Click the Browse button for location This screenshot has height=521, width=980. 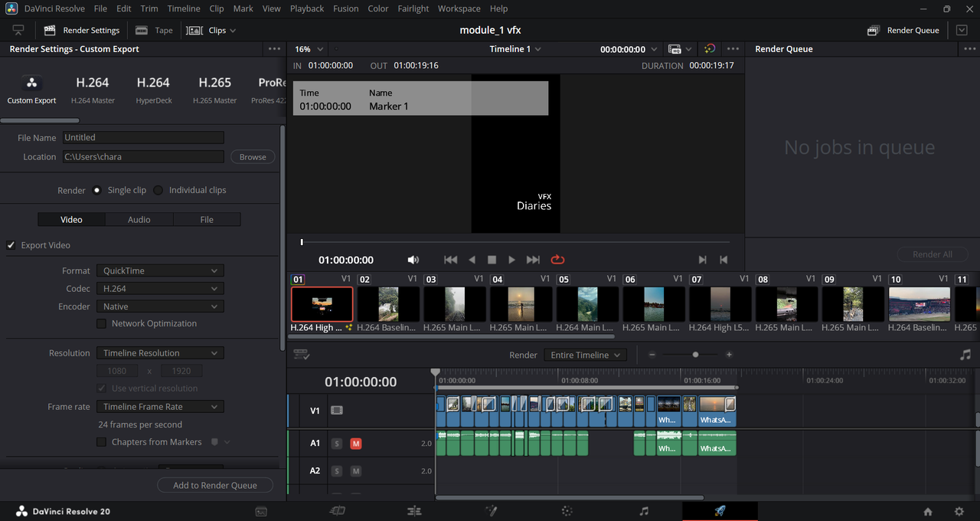coord(253,157)
